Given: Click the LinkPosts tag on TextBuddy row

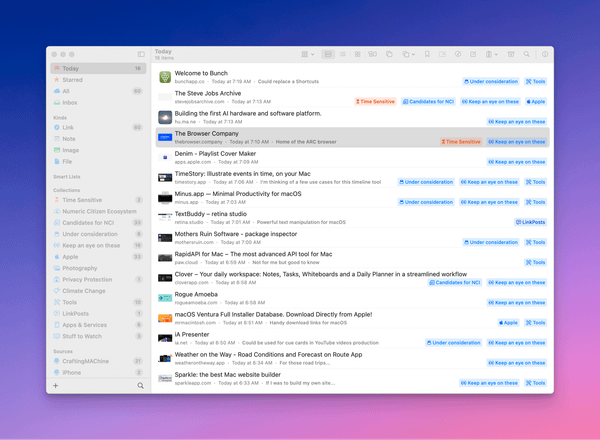Looking at the screenshot, I should click(530, 222).
